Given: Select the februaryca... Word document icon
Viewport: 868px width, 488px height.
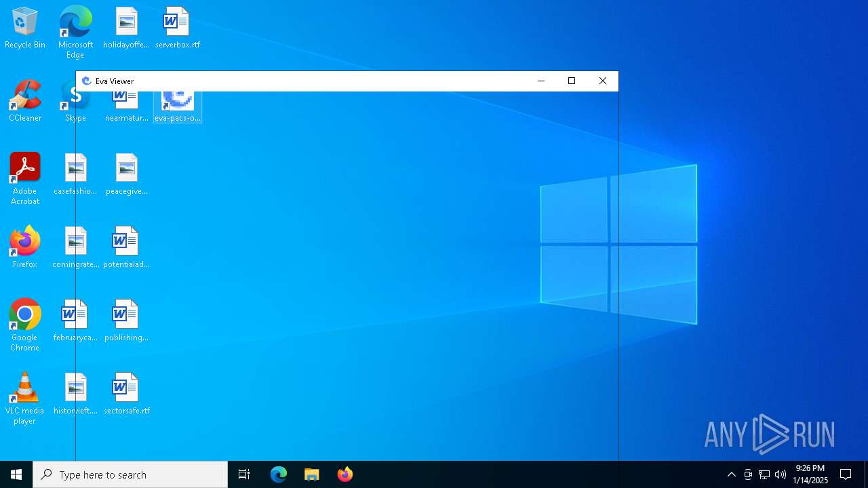Looking at the screenshot, I should pyautogui.click(x=75, y=321).
